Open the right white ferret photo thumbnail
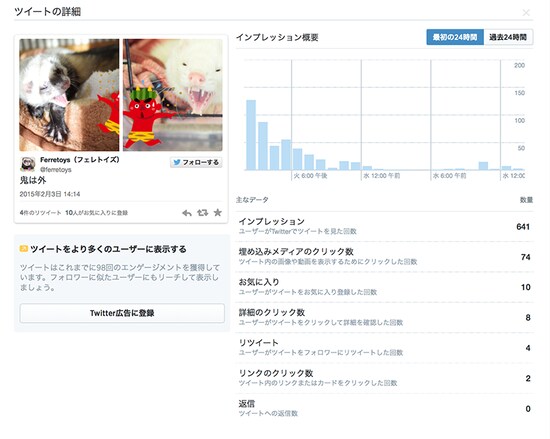Image resolution: width=550 pixels, height=439 pixels. tap(173, 95)
